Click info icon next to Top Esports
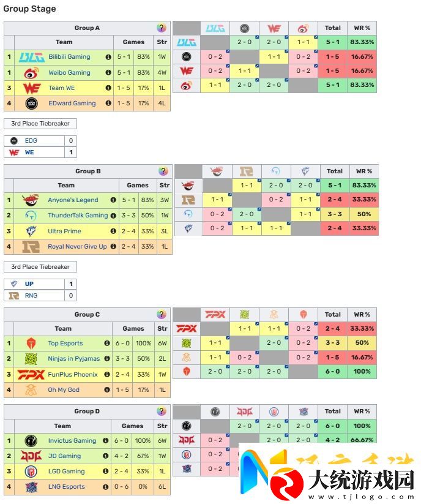 tap(107, 344)
